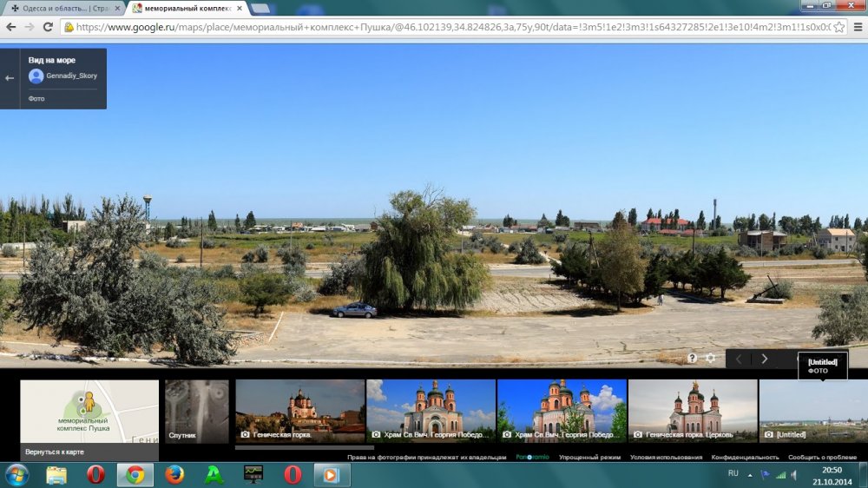Open the first Геническая горка photo thumbnail

[x=300, y=411]
